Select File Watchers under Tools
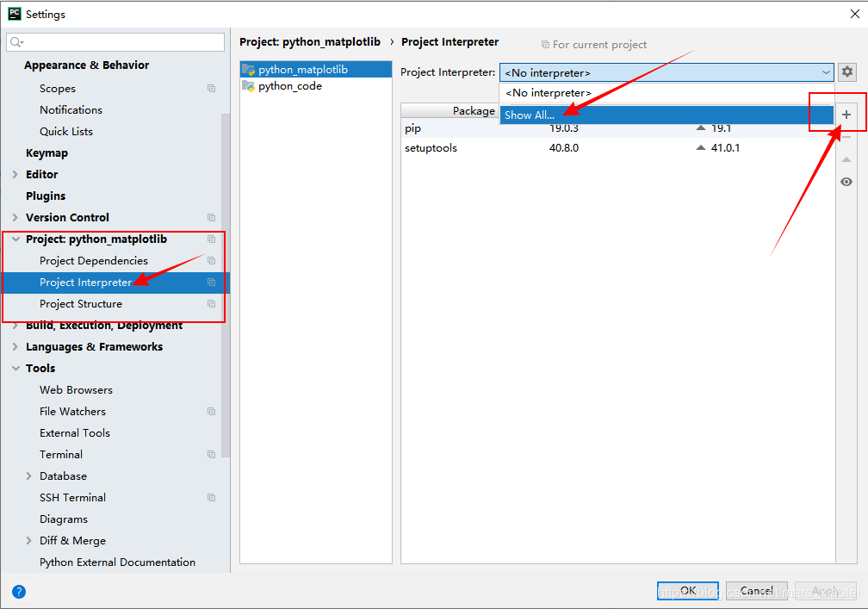This screenshot has width=868, height=609. [72, 412]
